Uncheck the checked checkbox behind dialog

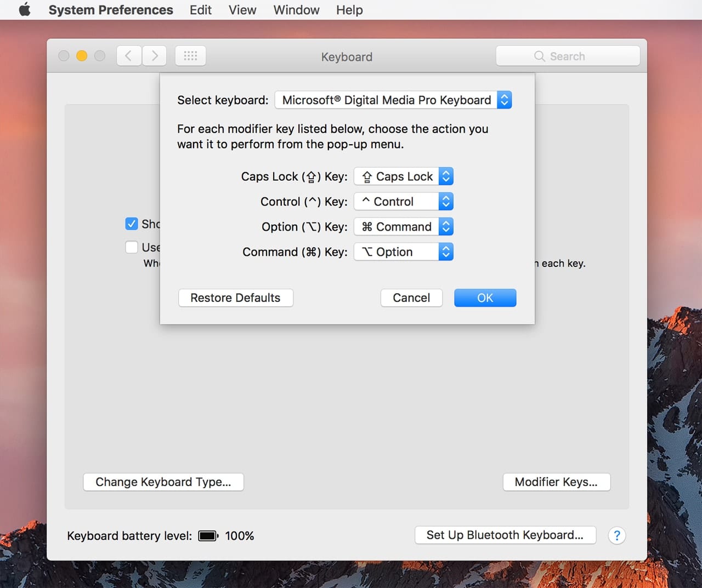(132, 224)
